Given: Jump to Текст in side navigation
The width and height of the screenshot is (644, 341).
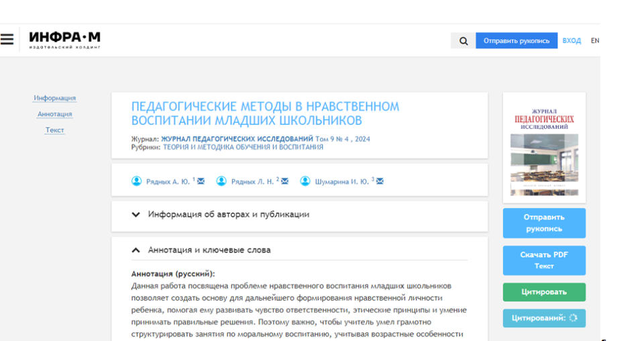Looking at the screenshot, I should coord(55,130).
